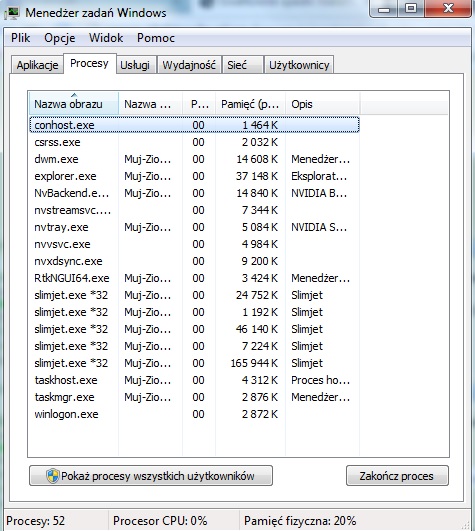Sort by Opis column header
Image resolution: width=475 pixels, height=531 pixels.
(x=322, y=104)
